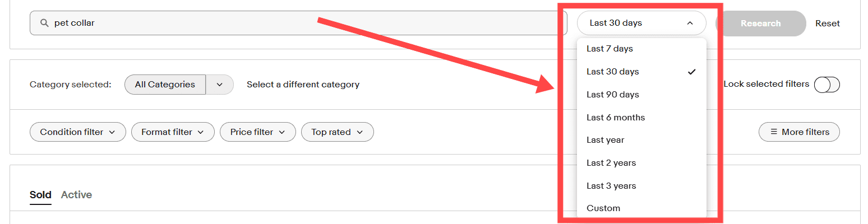This screenshot has height=224, width=868.
Task: Pick Last year date range
Action: tap(605, 140)
